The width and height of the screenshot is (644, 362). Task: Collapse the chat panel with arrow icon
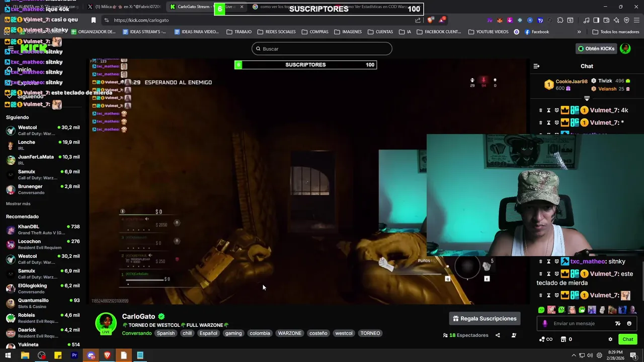click(536, 66)
